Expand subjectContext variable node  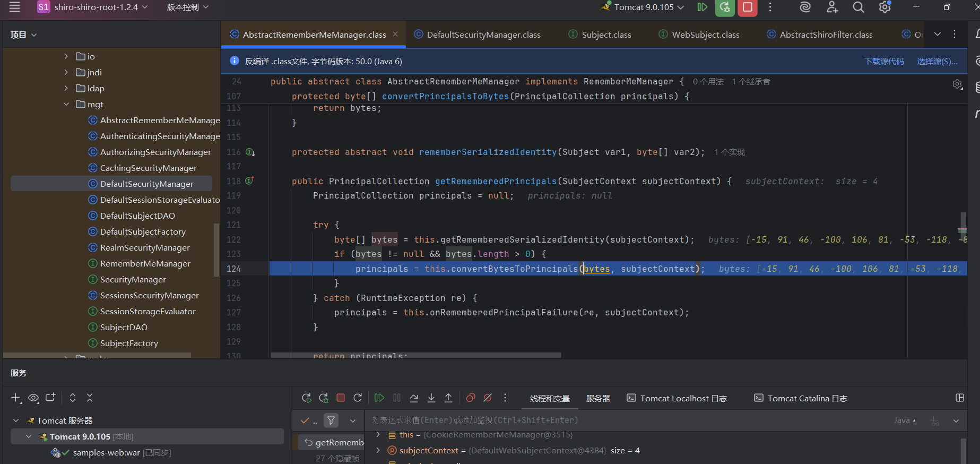click(x=378, y=450)
